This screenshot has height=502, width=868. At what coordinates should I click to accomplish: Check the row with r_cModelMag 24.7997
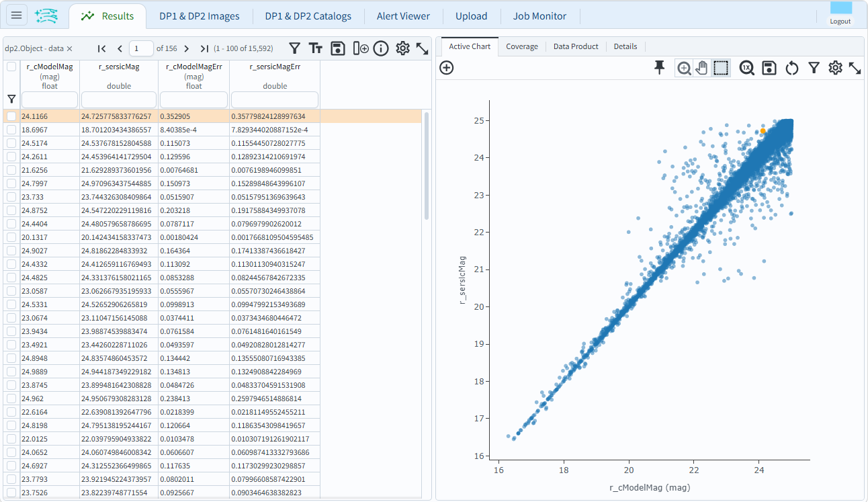(x=11, y=183)
